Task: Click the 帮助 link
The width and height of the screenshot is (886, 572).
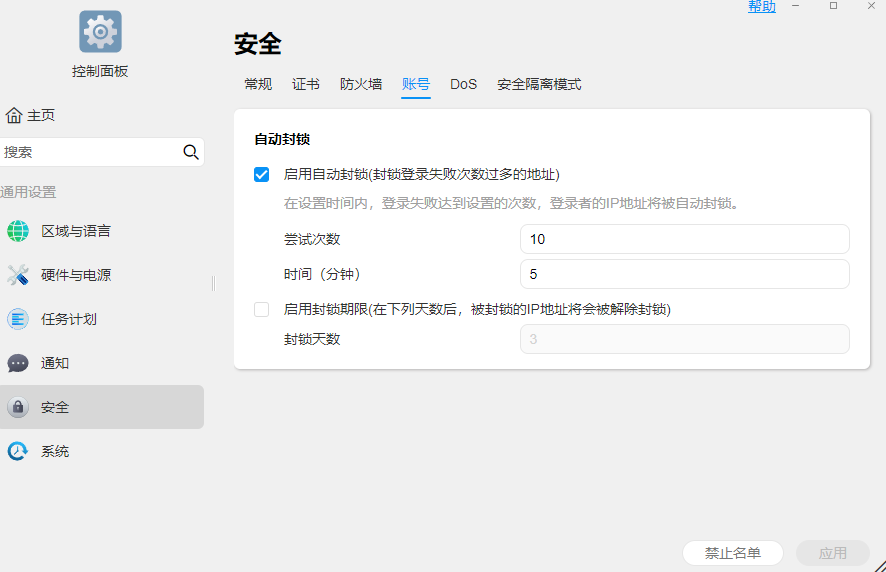Action: coord(762,7)
